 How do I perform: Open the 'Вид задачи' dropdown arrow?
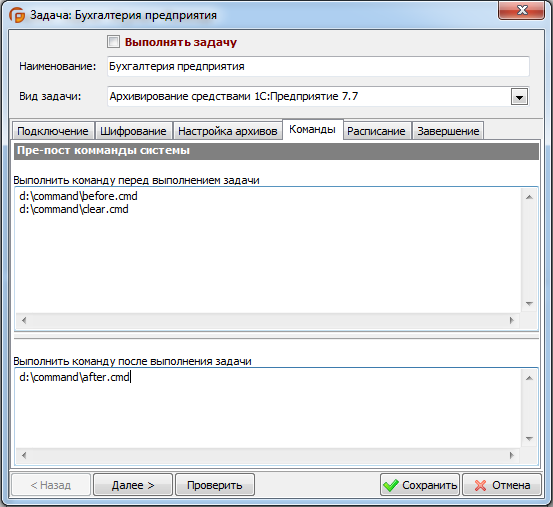click(519, 97)
